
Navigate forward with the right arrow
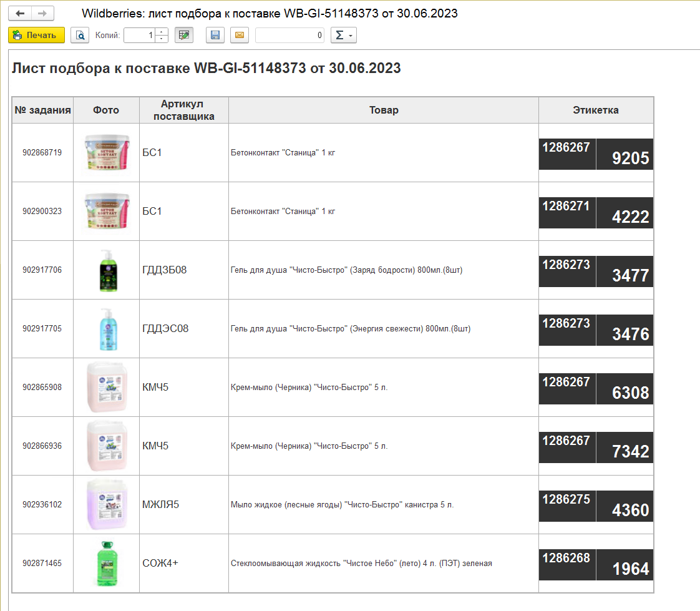coord(42,13)
